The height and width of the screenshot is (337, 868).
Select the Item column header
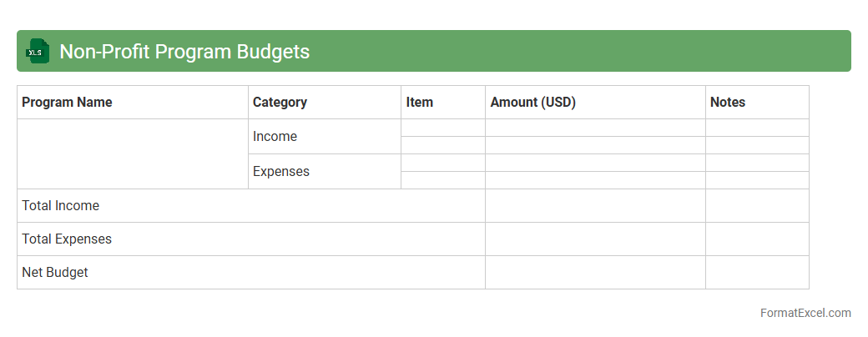[x=420, y=103]
